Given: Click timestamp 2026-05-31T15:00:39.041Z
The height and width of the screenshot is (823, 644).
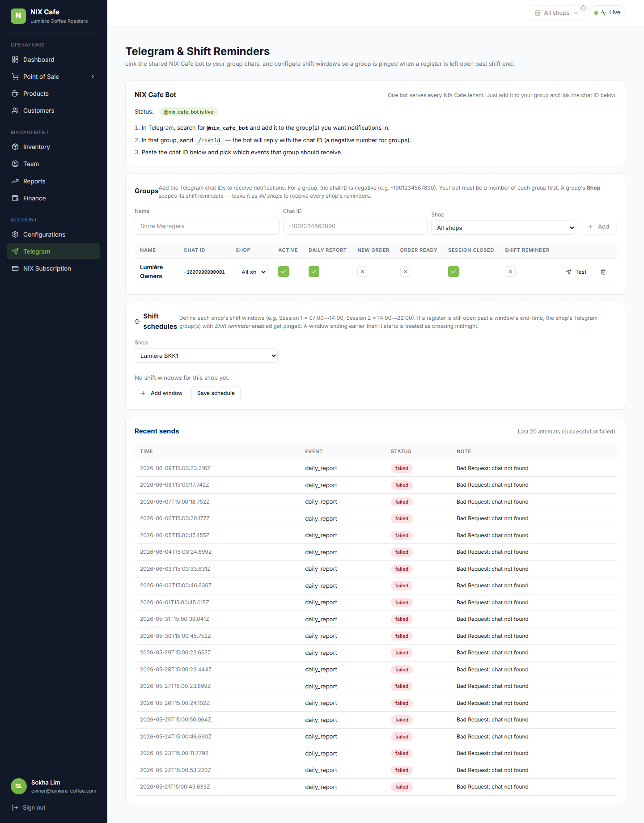Looking at the screenshot, I should [x=174, y=619].
